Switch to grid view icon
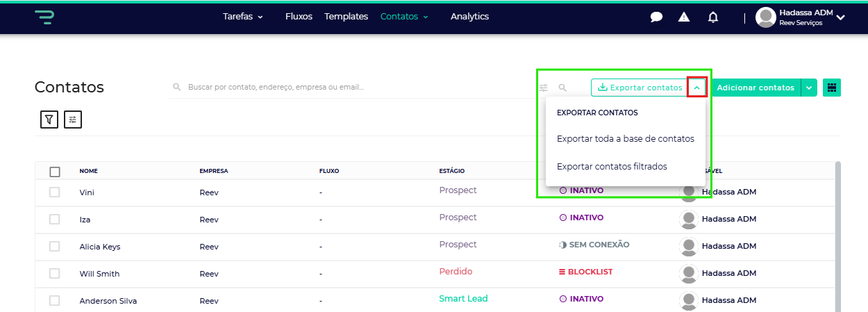 (832, 88)
